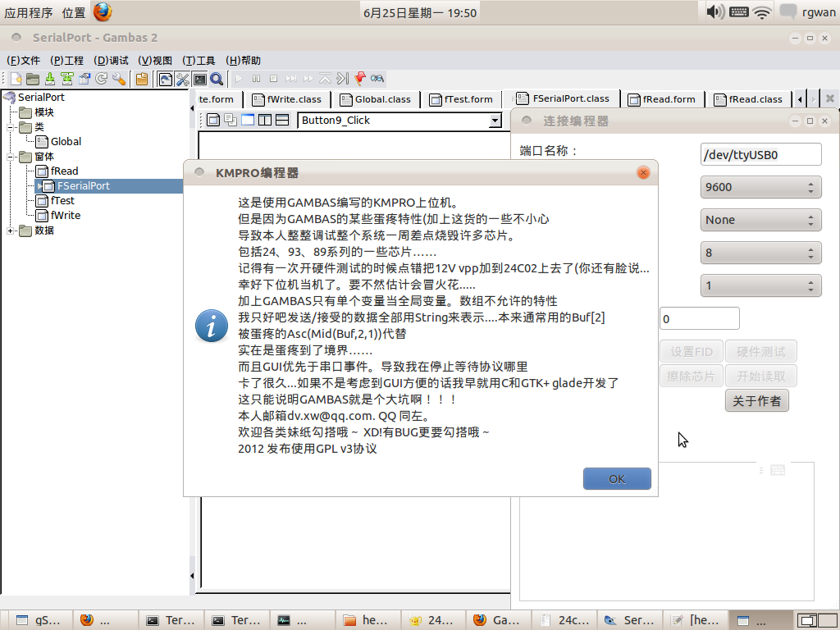Click the 擦除芯片 button
This screenshot has width=840, height=630.
pyautogui.click(x=692, y=376)
